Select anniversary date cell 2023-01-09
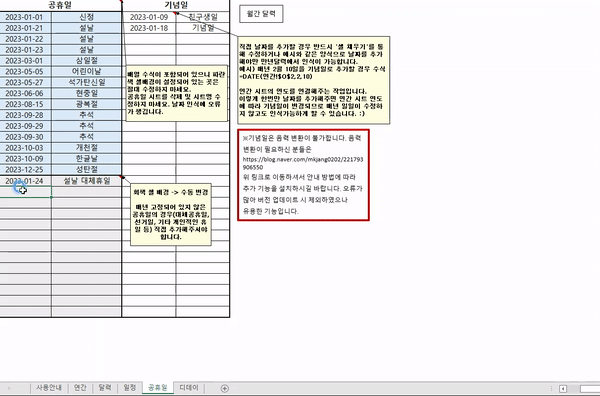 [x=149, y=17]
